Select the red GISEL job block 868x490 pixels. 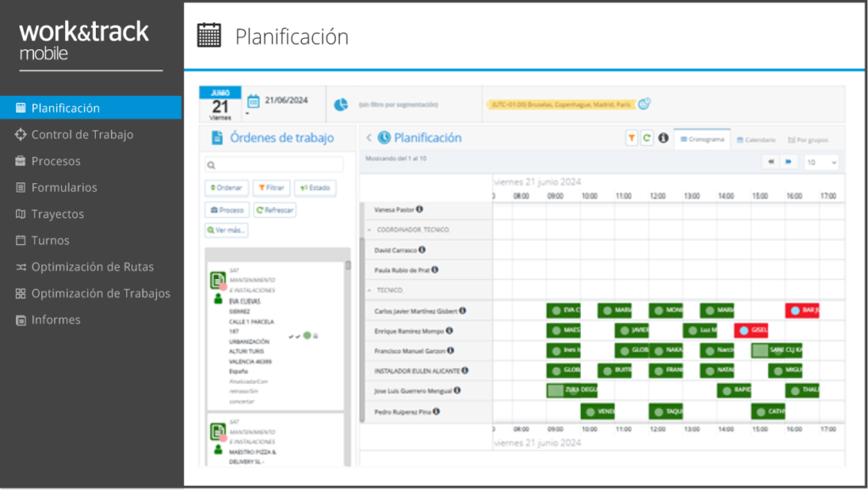[x=751, y=330]
